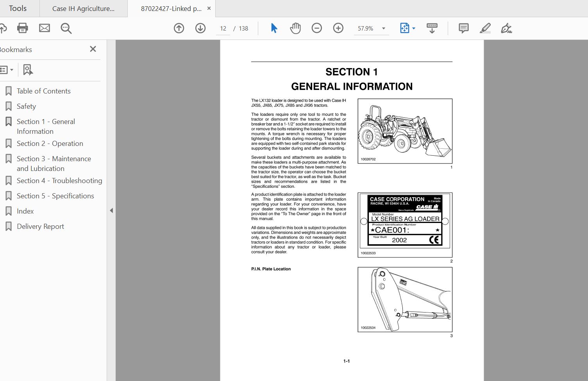Open the find text magnifier tool

[x=66, y=28]
